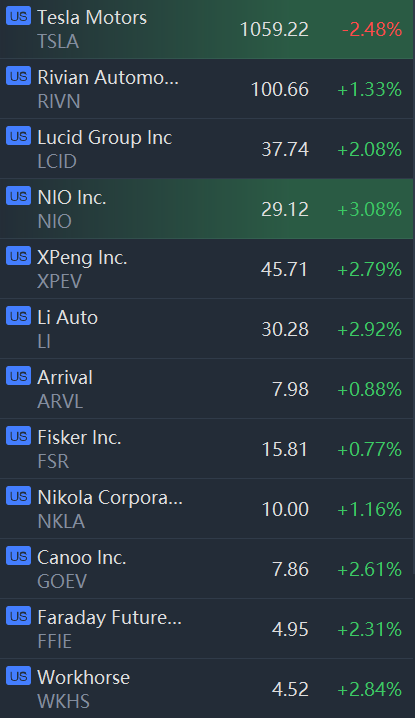
Task: Click the US icon next to Canoo Inc.
Action: click(x=18, y=556)
